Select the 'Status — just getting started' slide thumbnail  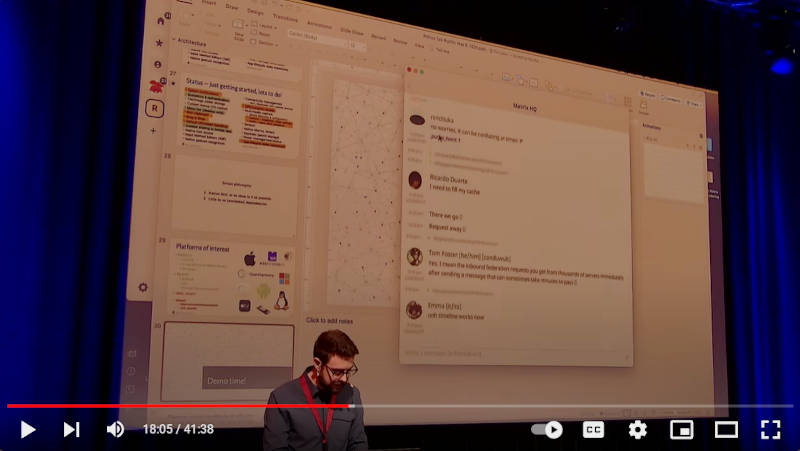(240, 113)
